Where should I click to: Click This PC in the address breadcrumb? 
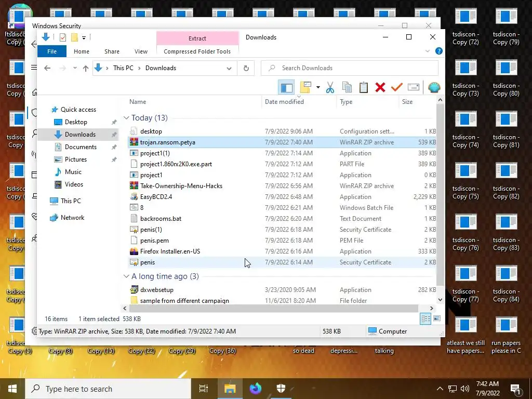click(x=123, y=68)
